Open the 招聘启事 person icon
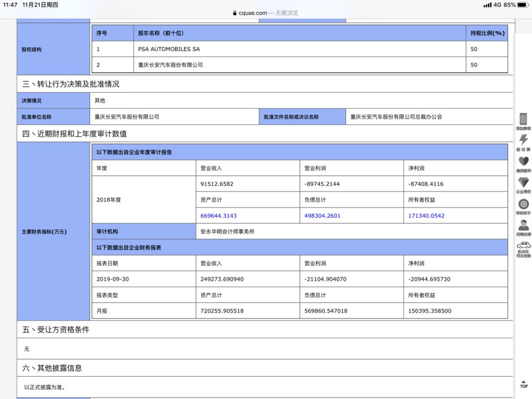532x399 pixels. click(524, 225)
